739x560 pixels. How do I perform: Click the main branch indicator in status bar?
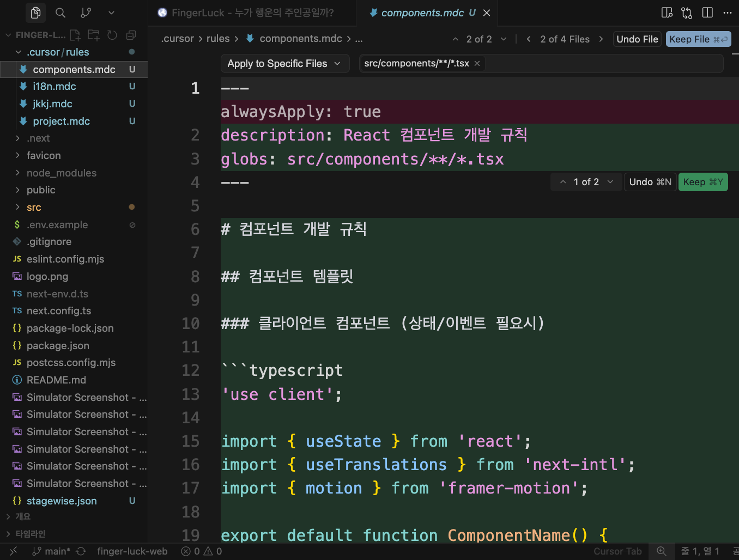[x=51, y=551]
